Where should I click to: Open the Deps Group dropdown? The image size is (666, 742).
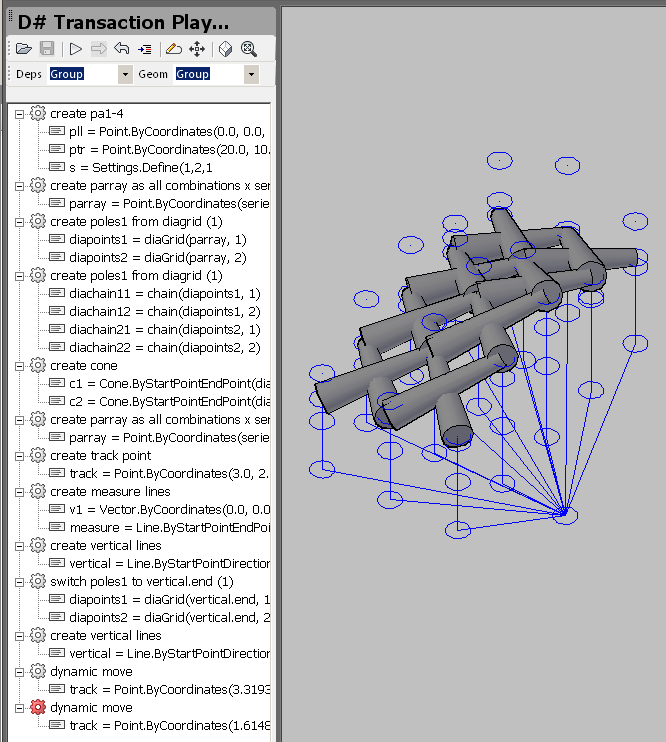tap(125, 74)
